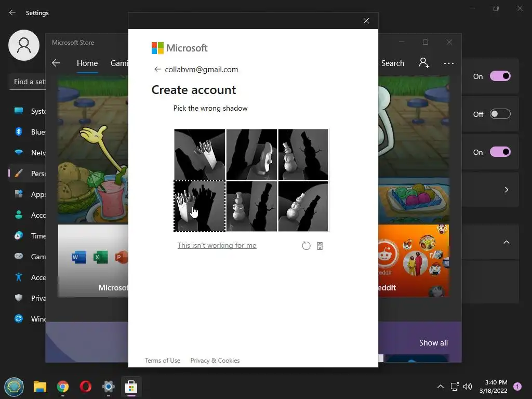Open Bluetooth settings category
The height and width of the screenshot is (399, 532).
(27, 132)
